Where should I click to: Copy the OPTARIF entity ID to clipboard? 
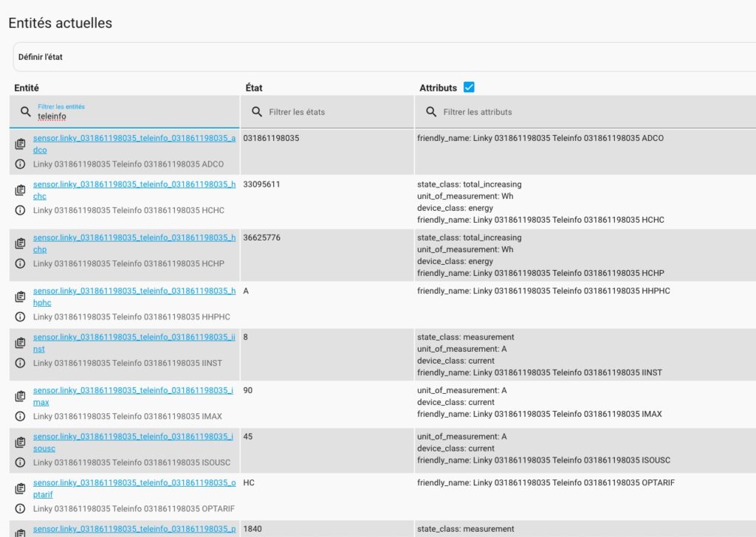[x=20, y=488]
